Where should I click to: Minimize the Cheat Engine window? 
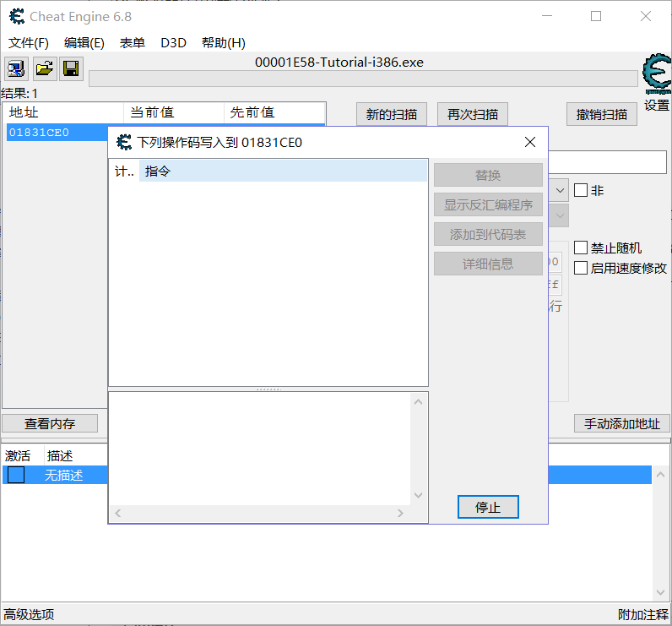(x=547, y=16)
